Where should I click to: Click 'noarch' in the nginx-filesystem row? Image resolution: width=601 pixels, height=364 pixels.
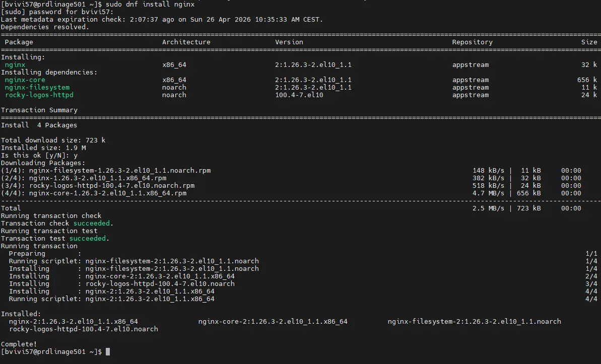point(174,88)
